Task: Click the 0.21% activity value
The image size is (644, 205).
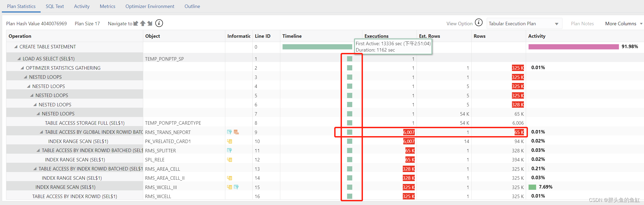Action: tap(538, 169)
